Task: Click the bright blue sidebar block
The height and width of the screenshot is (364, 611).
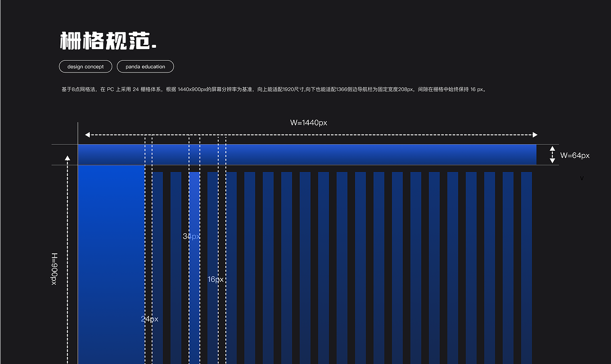Action: tap(111, 264)
